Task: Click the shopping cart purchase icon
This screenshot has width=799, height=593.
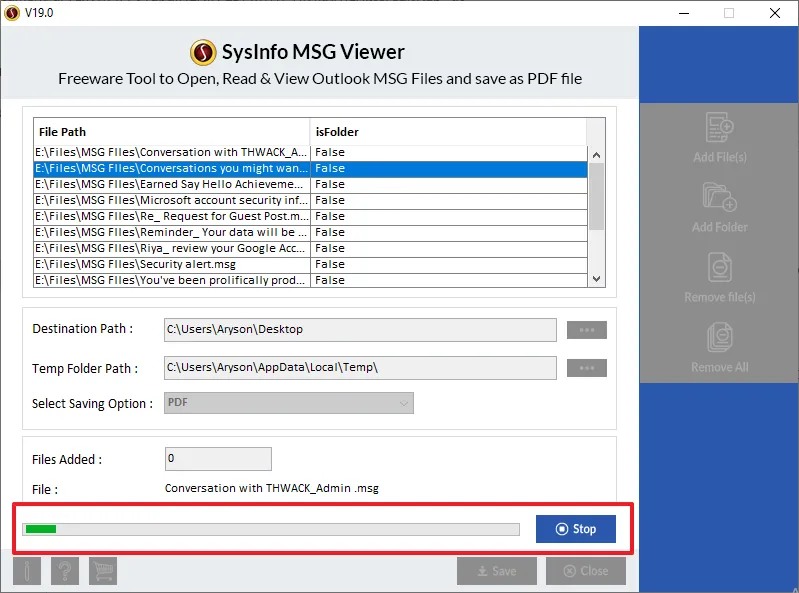Action: pyautogui.click(x=103, y=571)
